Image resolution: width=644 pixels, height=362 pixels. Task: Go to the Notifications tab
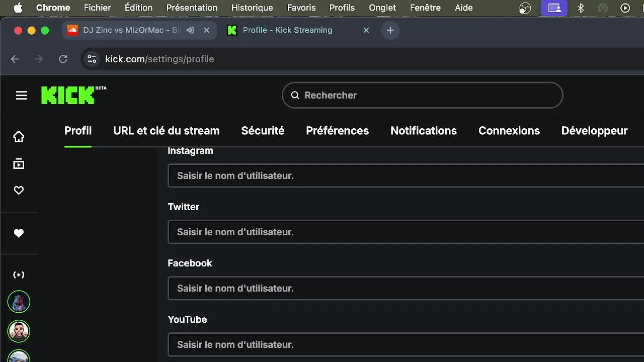coord(424,131)
